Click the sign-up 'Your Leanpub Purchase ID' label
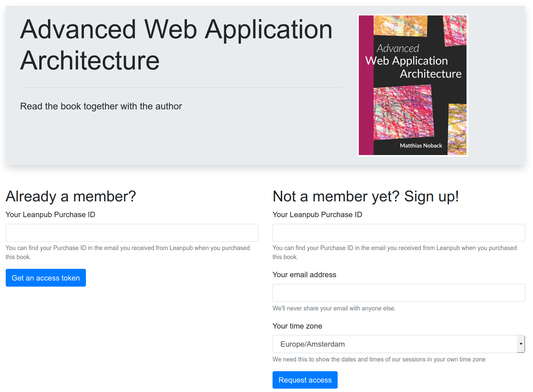This screenshot has height=392, width=533. 317,214
